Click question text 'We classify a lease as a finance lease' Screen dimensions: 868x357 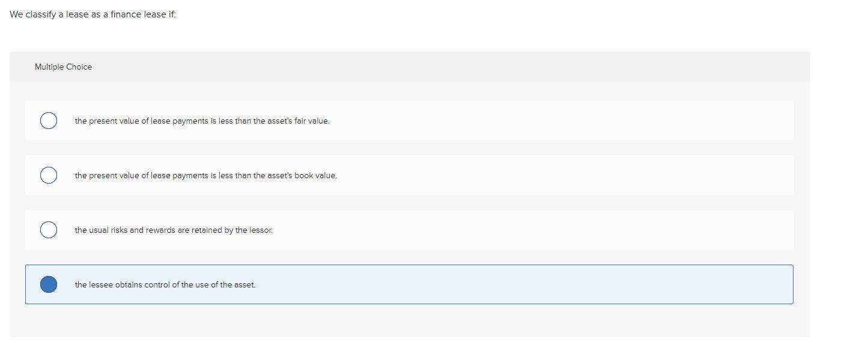tap(93, 14)
